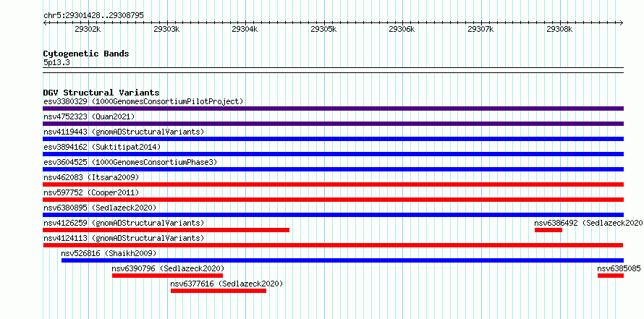Select the red nsv6377616 variant bar
644x319 pixels.
(219, 291)
